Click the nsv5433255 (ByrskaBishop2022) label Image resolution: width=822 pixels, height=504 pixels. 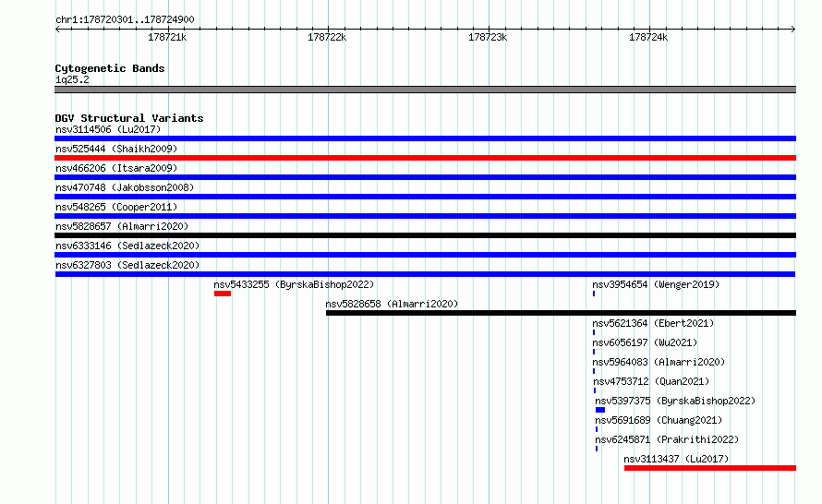(294, 284)
